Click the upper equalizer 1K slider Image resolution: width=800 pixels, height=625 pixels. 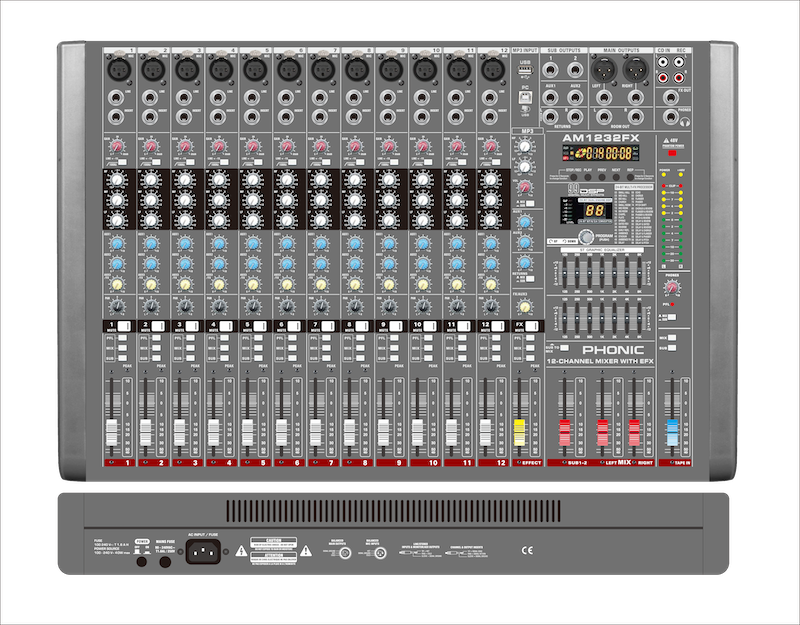tap(602, 273)
